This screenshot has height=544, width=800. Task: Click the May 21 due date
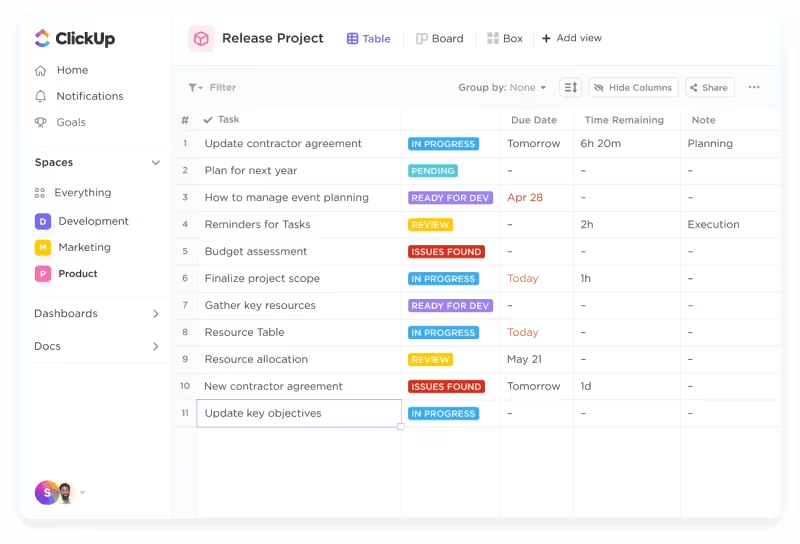(524, 360)
